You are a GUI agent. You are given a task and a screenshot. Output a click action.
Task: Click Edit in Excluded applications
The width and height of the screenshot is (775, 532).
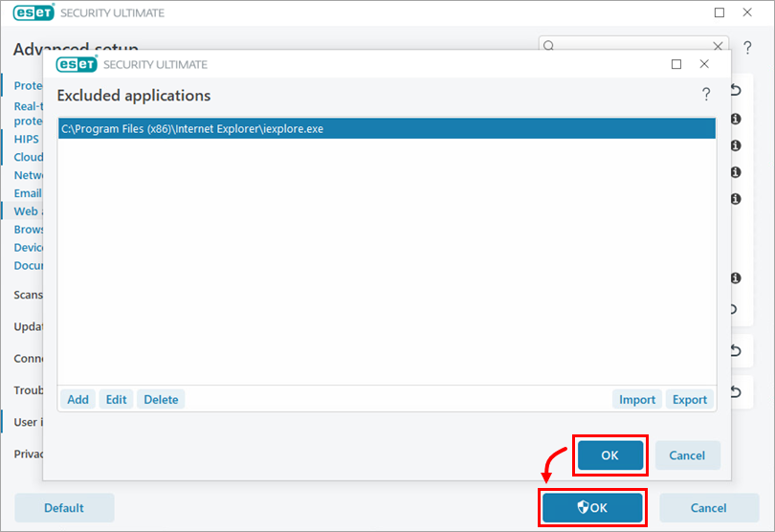[x=116, y=400]
